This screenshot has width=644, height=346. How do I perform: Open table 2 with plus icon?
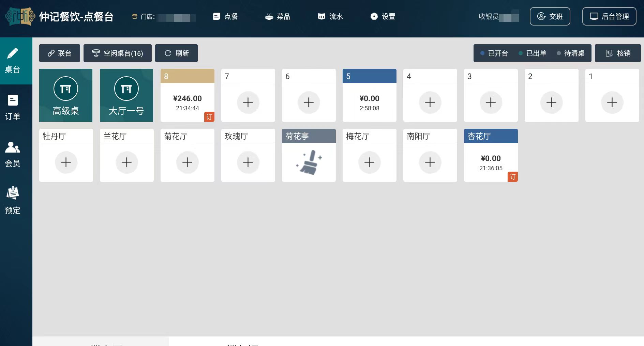[x=552, y=95]
